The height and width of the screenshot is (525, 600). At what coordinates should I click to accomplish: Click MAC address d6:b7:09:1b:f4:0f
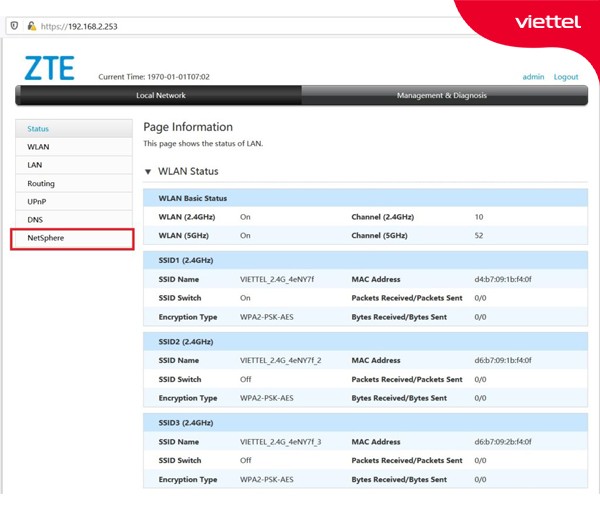pyautogui.click(x=503, y=360)
